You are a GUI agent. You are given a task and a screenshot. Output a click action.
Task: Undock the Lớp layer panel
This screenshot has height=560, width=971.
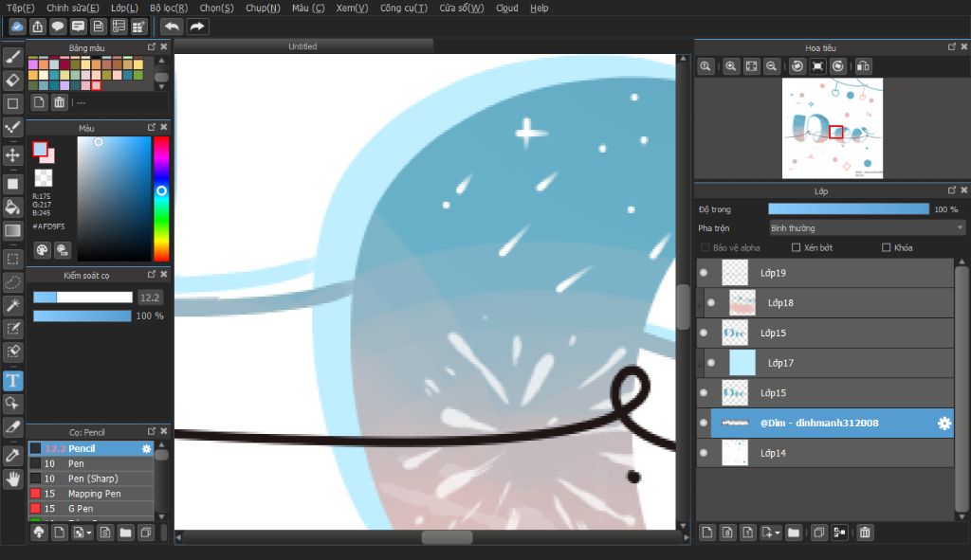click(x=952, y=190)
